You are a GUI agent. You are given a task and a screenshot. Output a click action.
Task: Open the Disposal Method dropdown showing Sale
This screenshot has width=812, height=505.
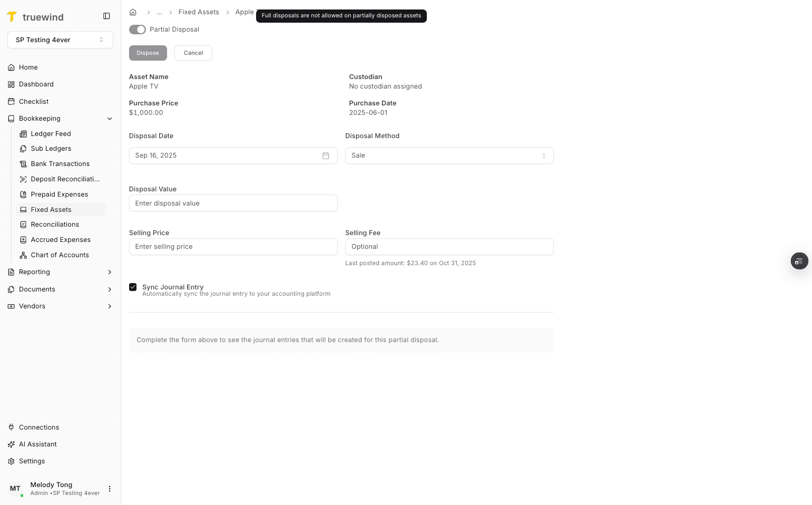click(449, 156)
